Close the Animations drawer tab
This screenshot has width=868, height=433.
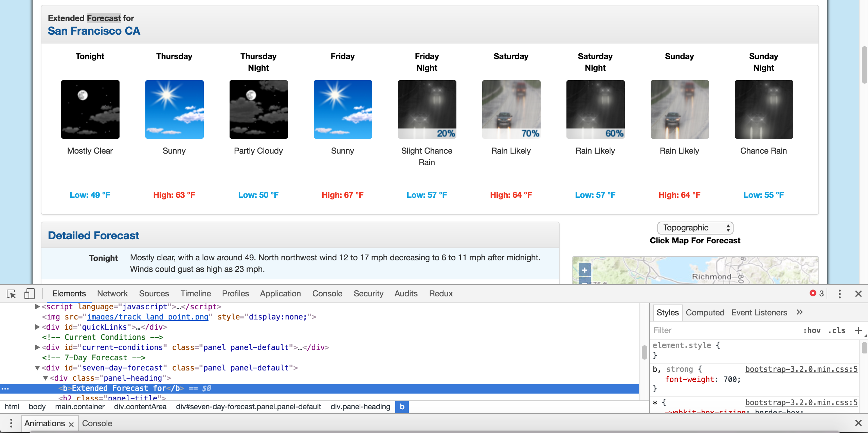pyautogui.click(x=71, y=424)
